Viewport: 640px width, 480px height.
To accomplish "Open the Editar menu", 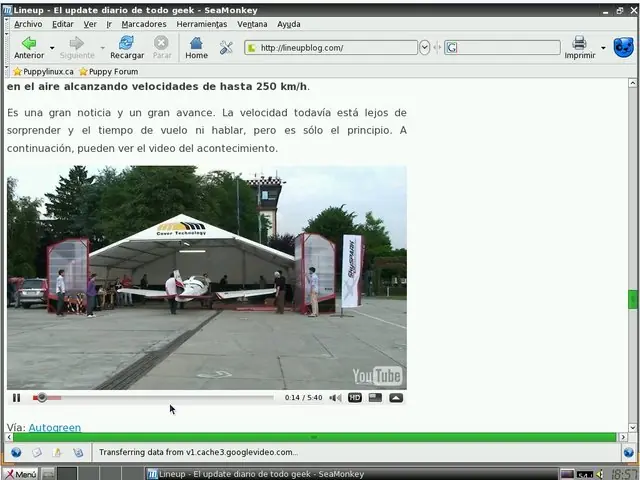I will point(63,24).
